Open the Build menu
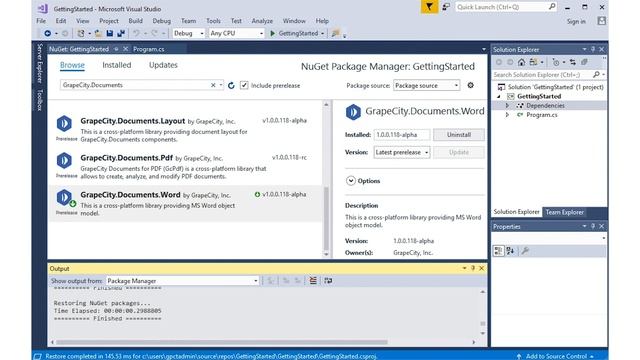Viewport: 640px width, 360px height. click(136, 21)
